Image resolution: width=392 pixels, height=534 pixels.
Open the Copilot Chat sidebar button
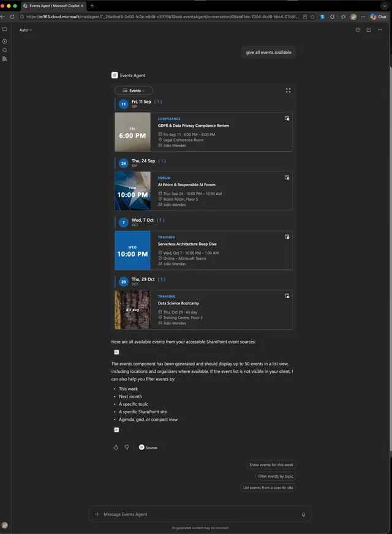(379, 17)
